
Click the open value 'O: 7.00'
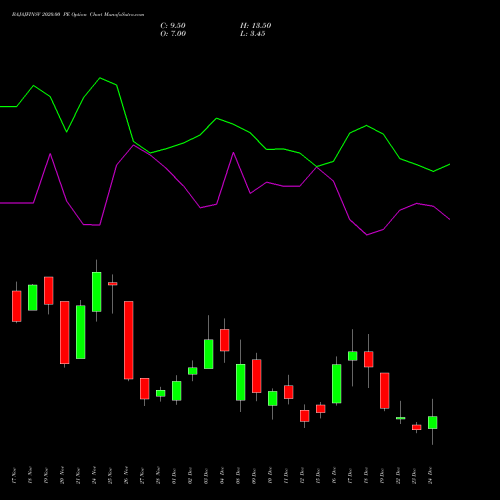(x=173, y=34)
